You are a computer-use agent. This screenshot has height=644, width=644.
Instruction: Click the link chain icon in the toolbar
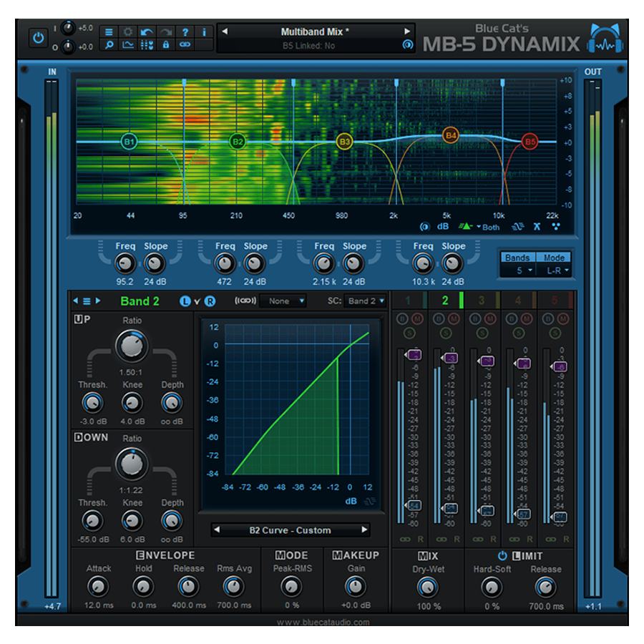[x=185, y=46]
